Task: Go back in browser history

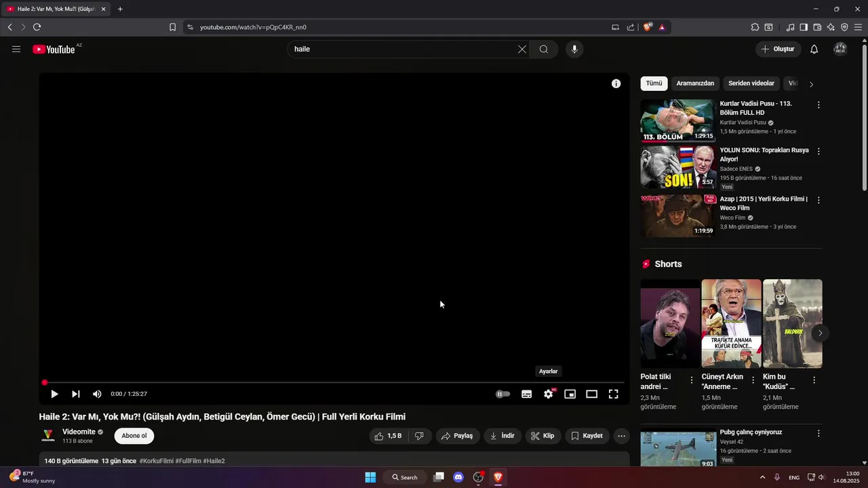Action: tap(9, 27)
